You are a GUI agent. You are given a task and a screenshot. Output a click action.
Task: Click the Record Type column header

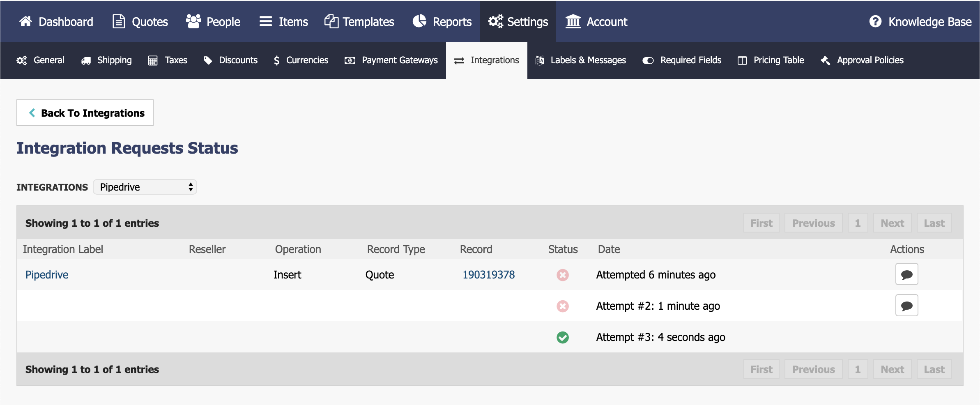[x=396, y=249]
